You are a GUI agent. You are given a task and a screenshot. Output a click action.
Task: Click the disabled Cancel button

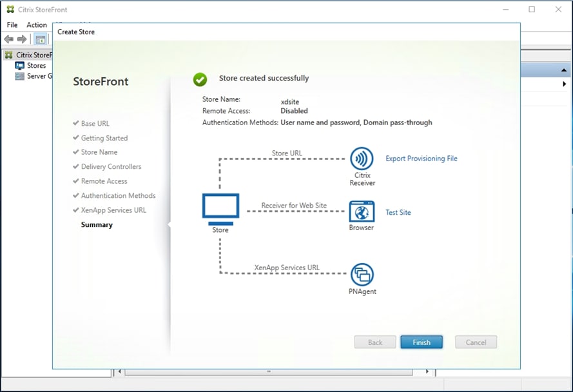tap(476, 342)
